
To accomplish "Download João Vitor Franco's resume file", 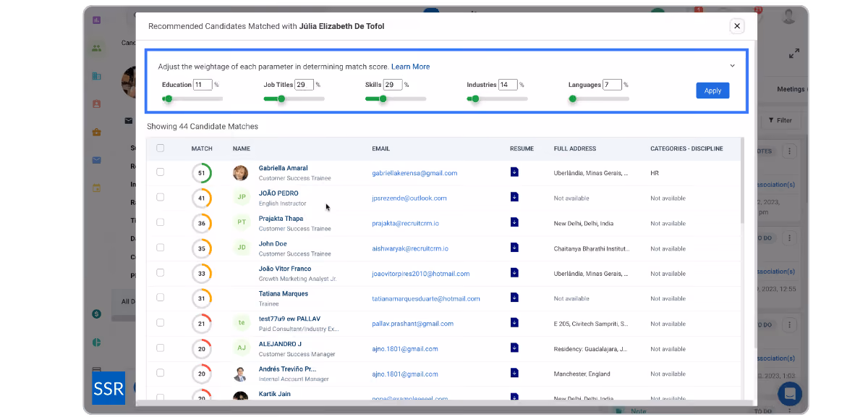I will tap(514, 273).
